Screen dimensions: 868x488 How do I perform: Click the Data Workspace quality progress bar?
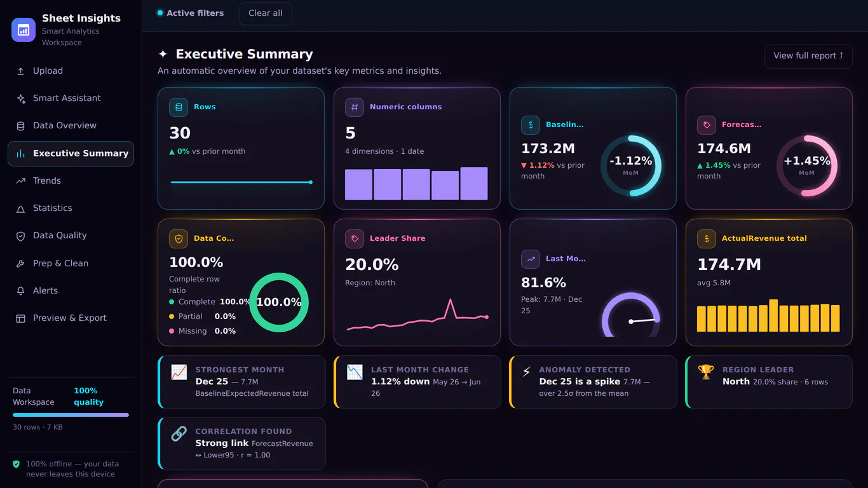point(71,415)
